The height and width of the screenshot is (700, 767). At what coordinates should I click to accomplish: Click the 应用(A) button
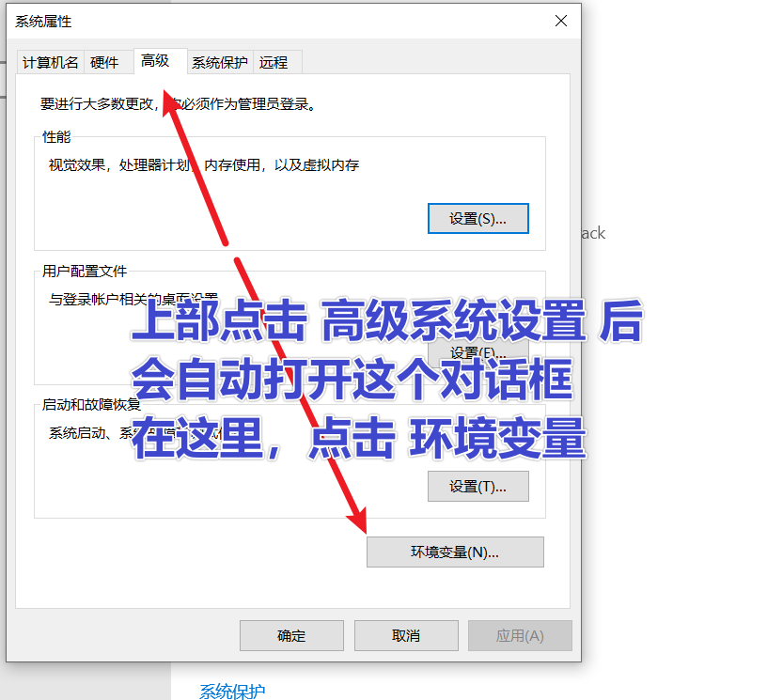tap(520, 636)
